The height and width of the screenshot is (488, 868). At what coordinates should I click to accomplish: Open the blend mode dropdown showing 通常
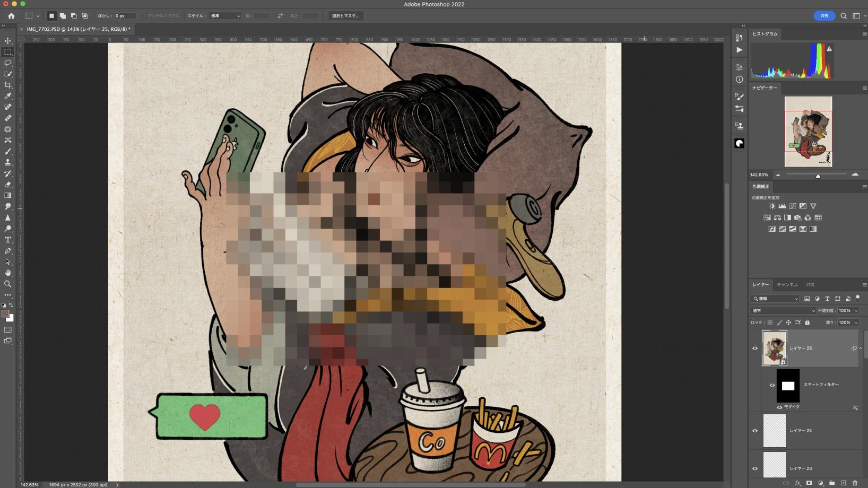click(783, 311)
